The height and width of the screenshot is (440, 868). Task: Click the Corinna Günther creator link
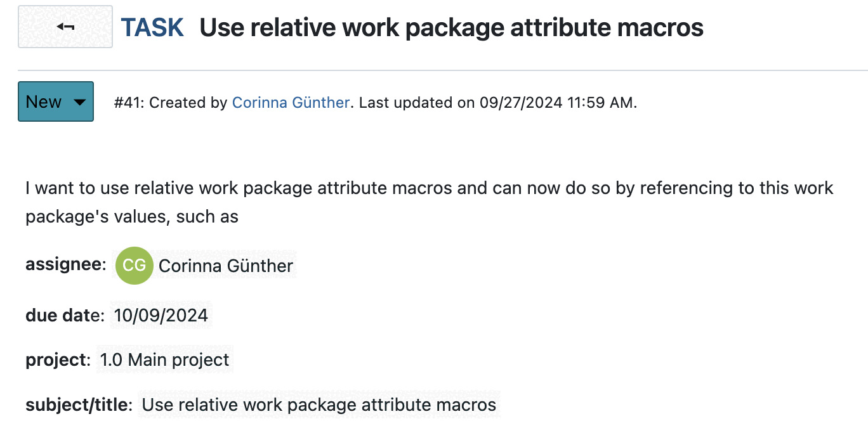click(290, 102)
